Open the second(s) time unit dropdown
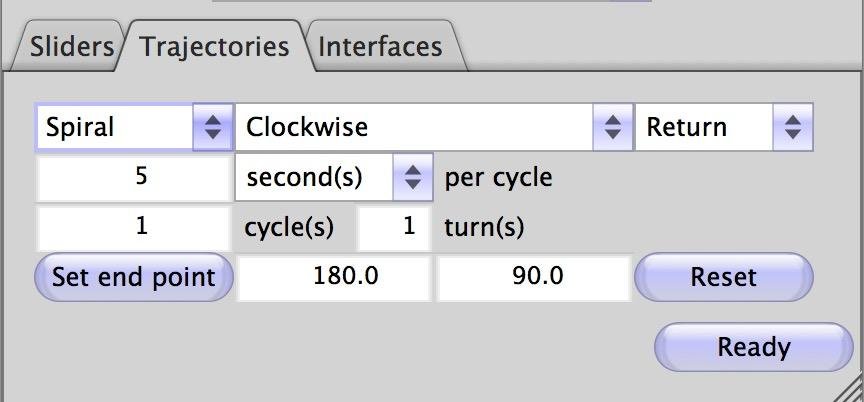The width and height of the screenshot is (864, 402). [x=318, y=178]
